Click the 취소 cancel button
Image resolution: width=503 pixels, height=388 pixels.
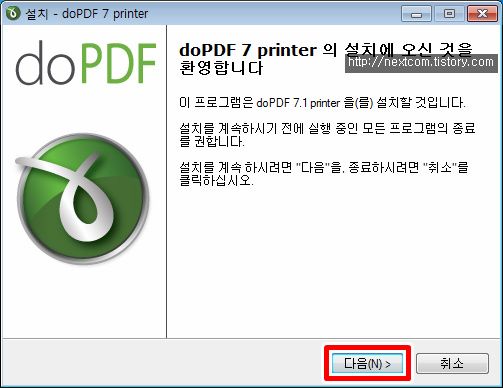tap(452, 363)
